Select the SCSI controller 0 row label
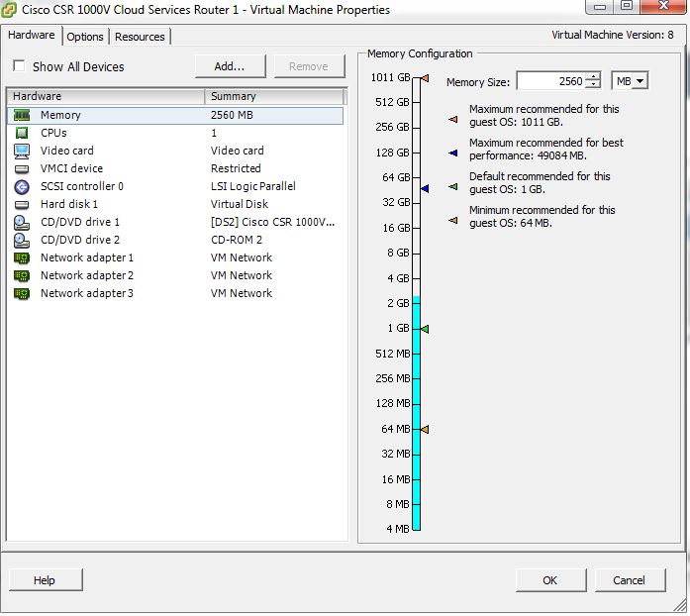 [x=82, y=187]
